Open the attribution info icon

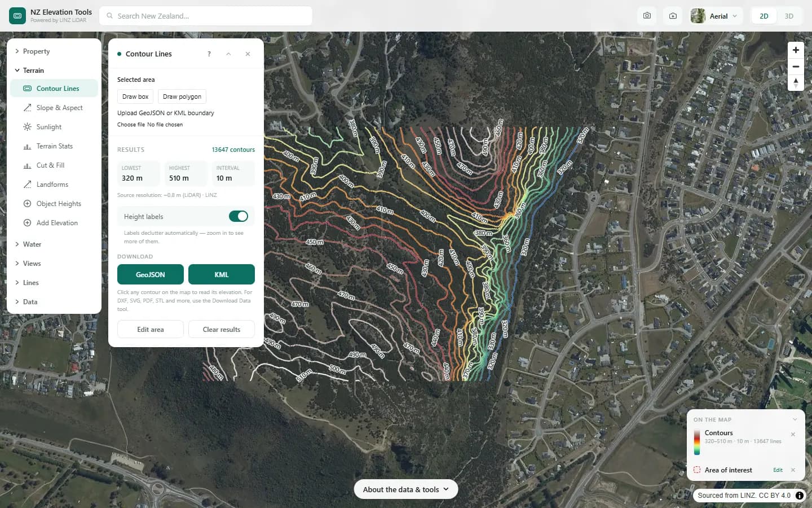point(800,496)
